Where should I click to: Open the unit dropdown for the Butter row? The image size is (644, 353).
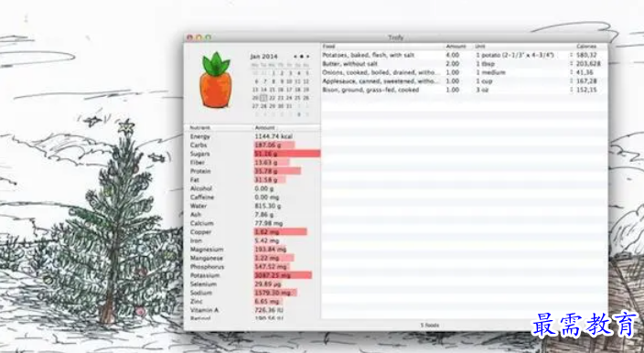tap(572, 64)
